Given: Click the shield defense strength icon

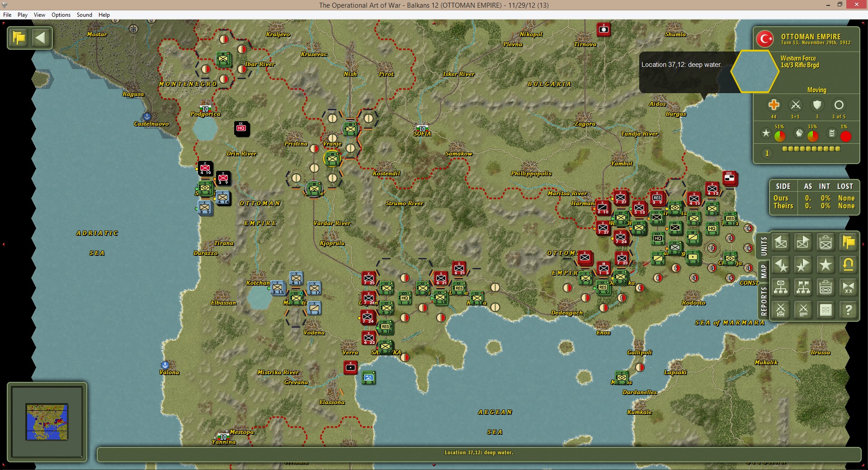Looking at the screenshot, I should tap(817, 105).
